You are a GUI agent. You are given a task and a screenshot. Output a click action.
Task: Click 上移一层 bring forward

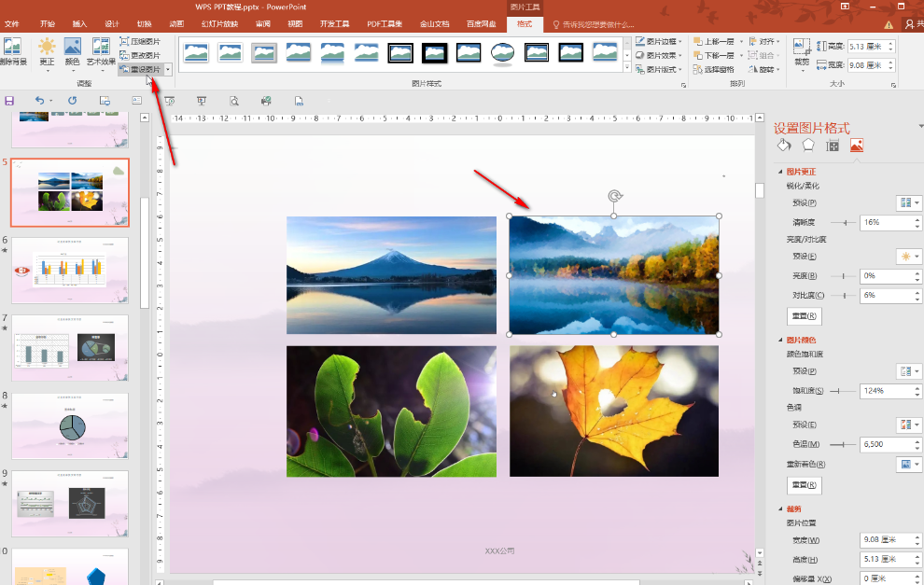pos(714,41)
